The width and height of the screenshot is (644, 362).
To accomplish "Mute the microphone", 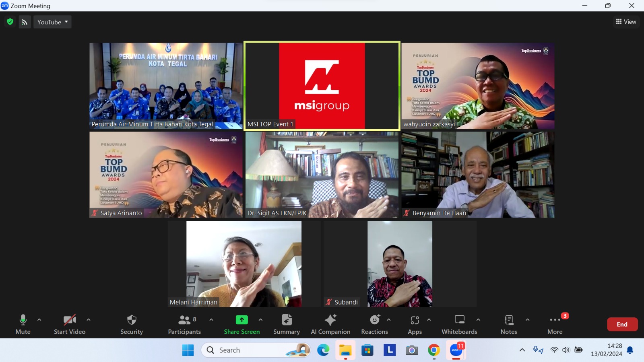I will point(23,324).
